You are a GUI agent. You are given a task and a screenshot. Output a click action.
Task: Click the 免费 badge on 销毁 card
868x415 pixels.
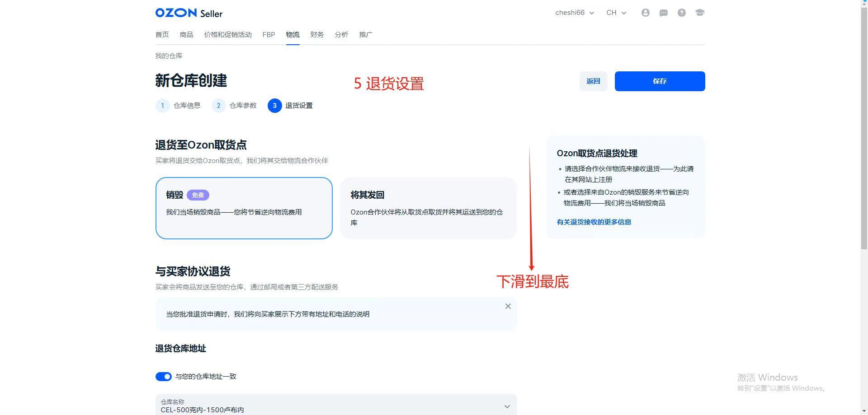pos(198,195)
